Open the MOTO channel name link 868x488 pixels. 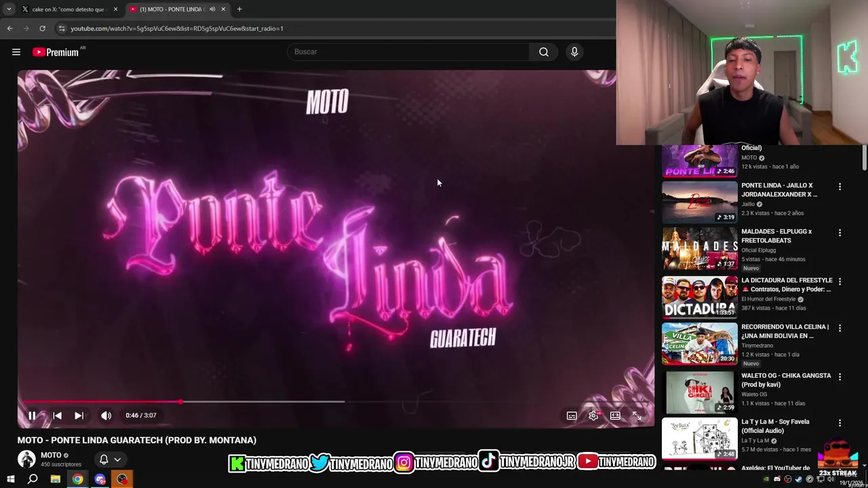pos(51,455)
